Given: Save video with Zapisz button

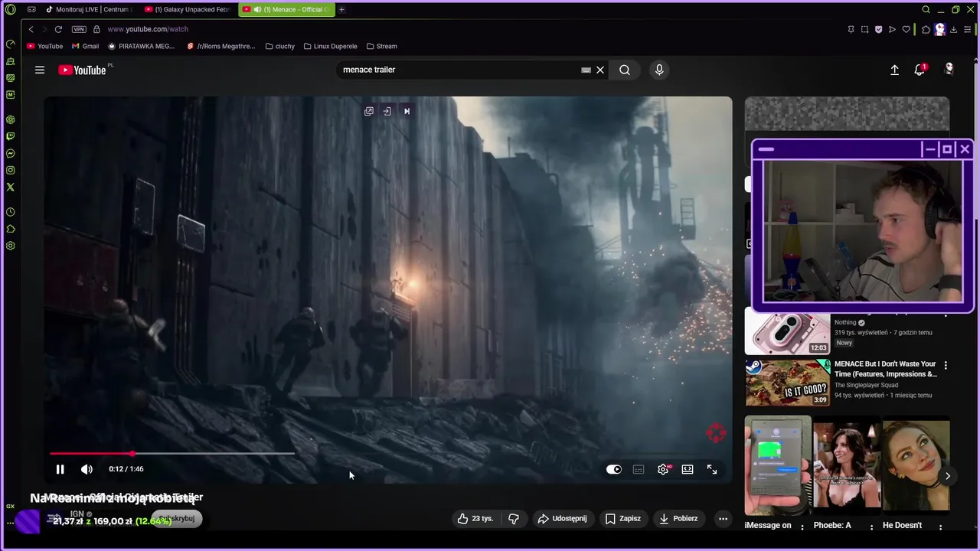Looking at the screenshot, I should (622, 518).
